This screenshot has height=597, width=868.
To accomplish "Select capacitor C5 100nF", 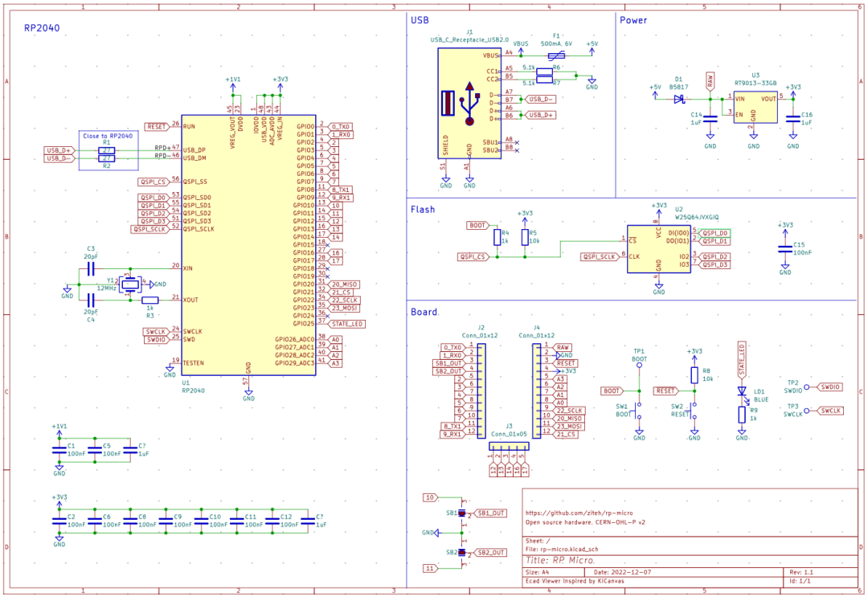I will (95, 451).
